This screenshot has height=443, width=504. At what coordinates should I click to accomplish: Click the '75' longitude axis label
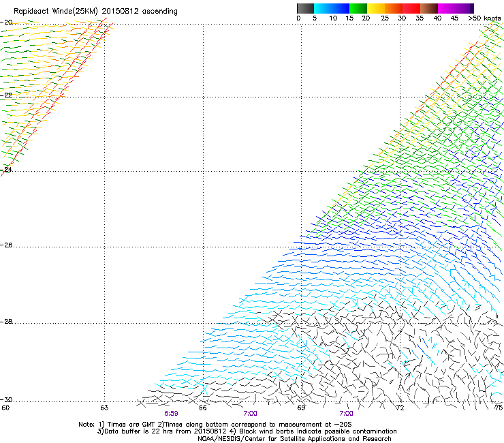pyautogui.click(x=499, y=408)
